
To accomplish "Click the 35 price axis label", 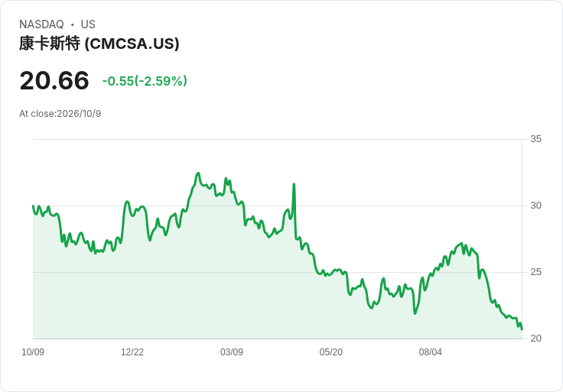I will pos(536,139).
